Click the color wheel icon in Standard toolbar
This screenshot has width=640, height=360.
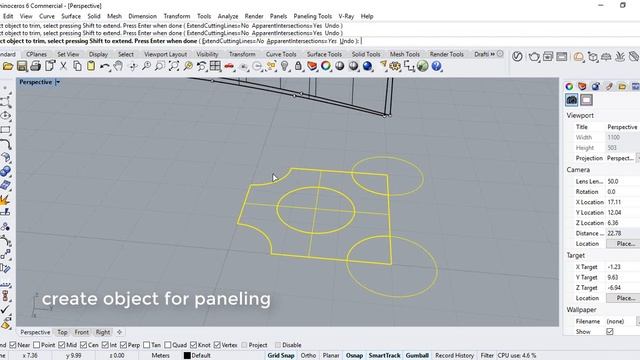coord(326,66)
